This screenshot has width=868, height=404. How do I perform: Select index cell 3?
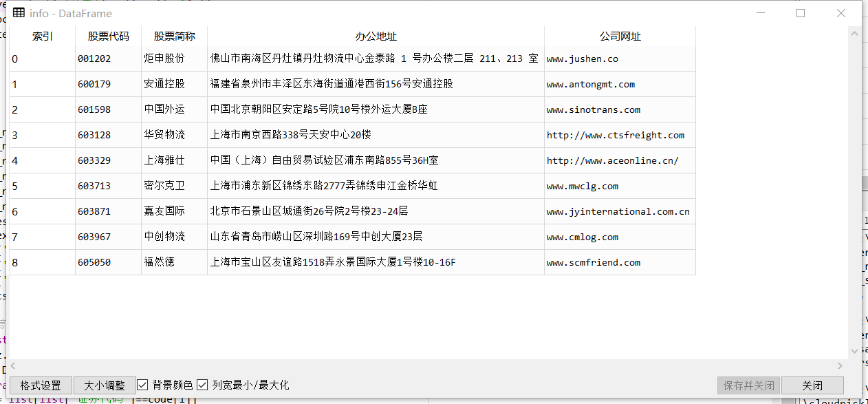tap(42, 136)
